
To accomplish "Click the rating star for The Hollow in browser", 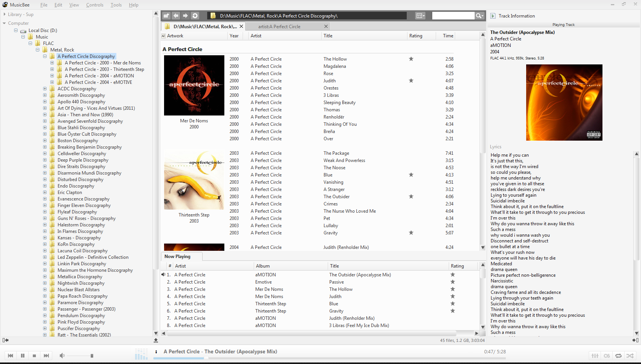I will tap(411, 59).
